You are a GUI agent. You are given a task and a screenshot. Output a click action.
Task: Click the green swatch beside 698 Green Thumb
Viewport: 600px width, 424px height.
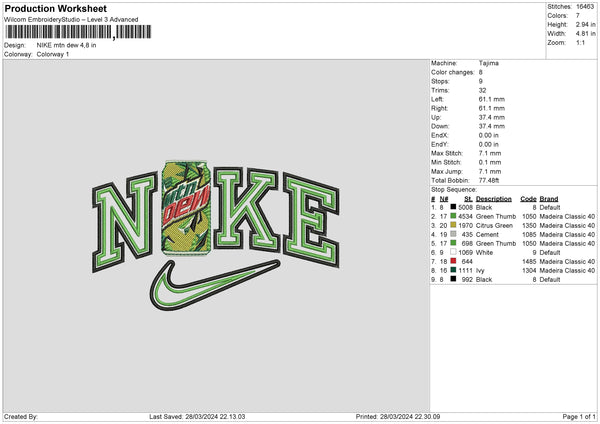tap(453, 243)
